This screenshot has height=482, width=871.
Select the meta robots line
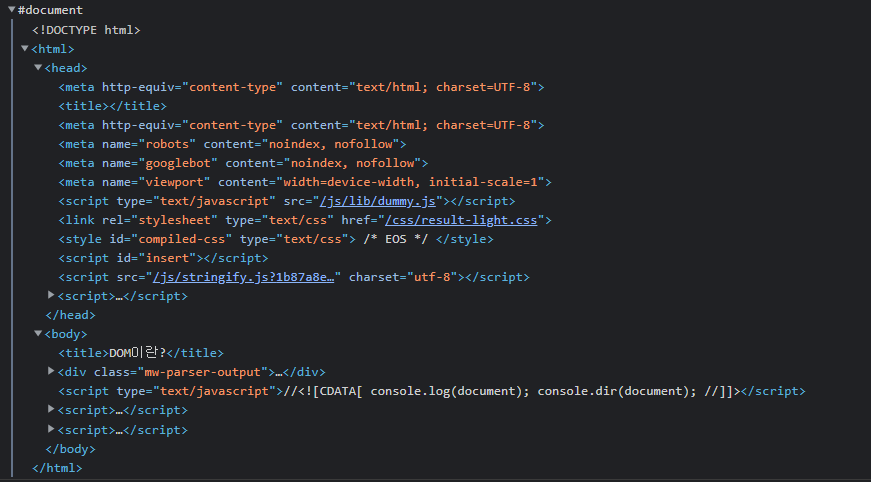[x=232, y=144]
